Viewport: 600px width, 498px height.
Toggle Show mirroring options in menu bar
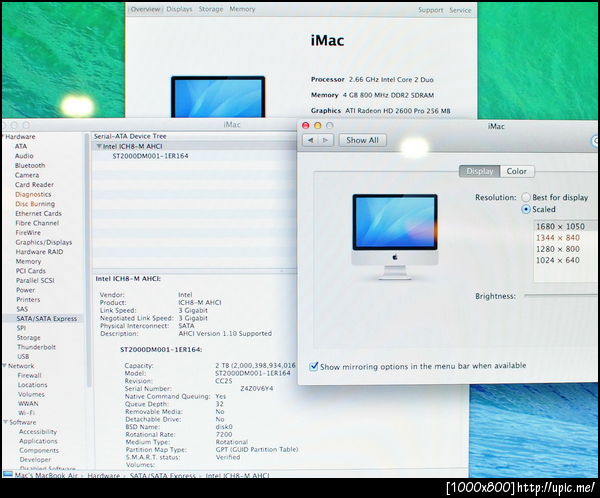[x=314, y=366]
